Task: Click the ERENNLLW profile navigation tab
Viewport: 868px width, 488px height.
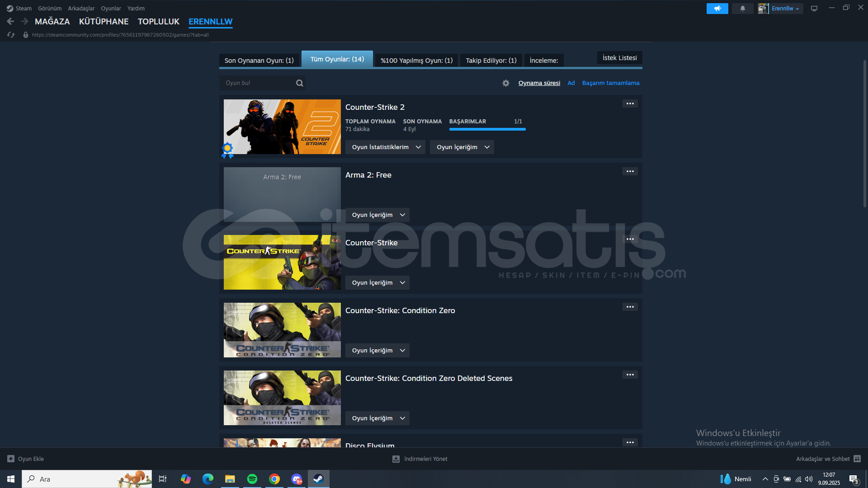Action: click(x=210, y=22)
